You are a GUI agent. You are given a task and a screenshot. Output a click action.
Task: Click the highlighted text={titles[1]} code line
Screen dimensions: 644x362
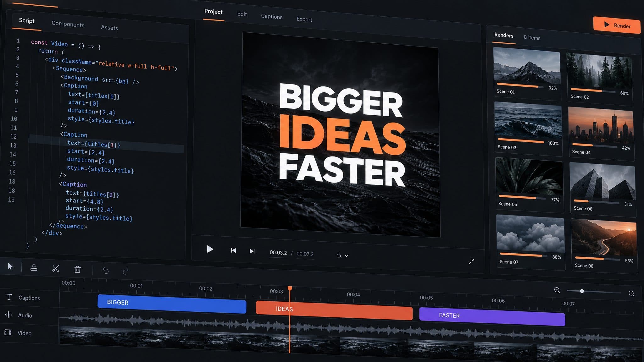tap(94, 144)
